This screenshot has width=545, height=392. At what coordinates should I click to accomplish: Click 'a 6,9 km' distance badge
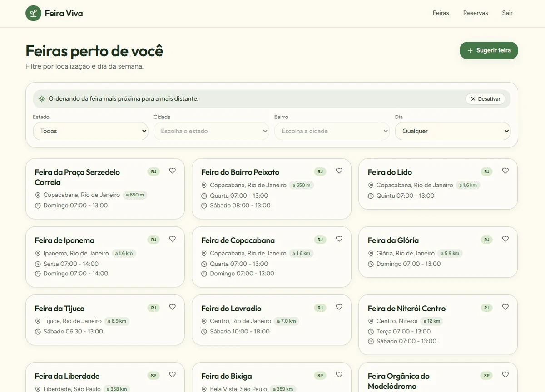pyautogui.click(x=117, y=321)
